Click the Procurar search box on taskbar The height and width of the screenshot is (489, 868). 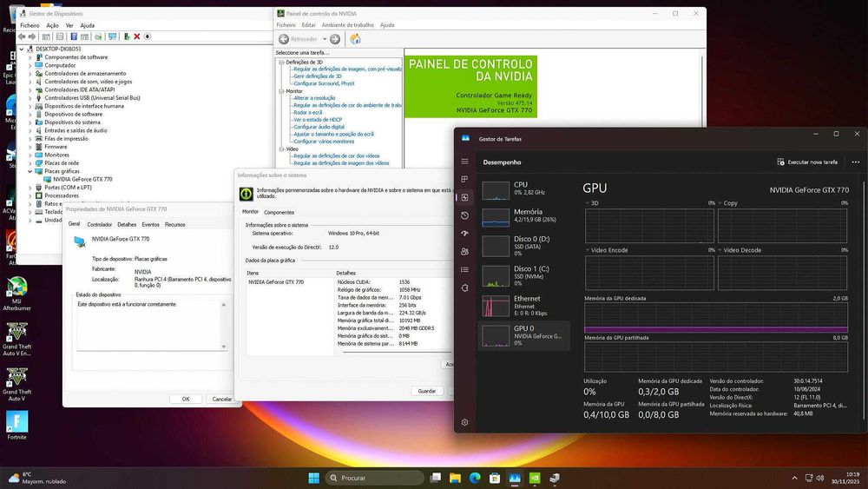[x=375, y=478]
